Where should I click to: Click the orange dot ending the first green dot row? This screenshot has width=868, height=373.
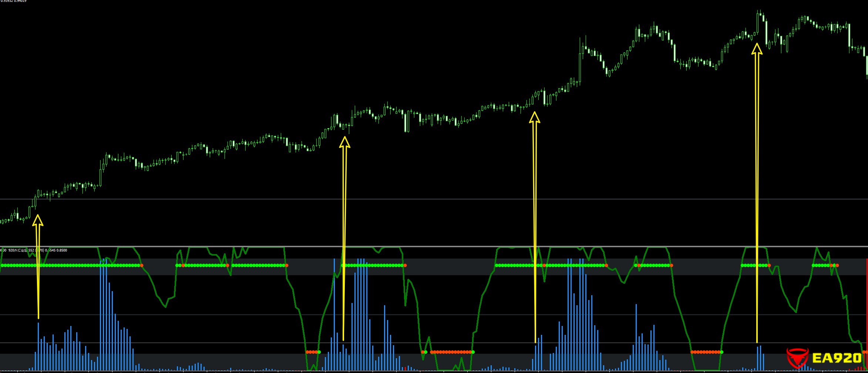click(141, 265)
